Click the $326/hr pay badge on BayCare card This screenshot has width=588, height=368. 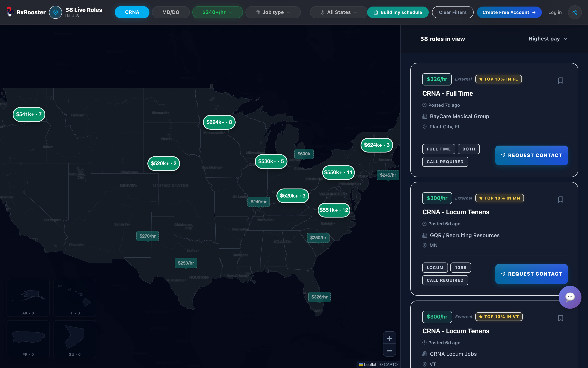437,79
